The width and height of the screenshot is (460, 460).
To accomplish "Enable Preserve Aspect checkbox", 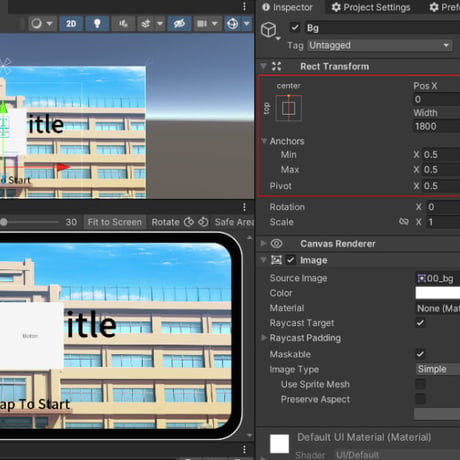I will click(x=420, y=399).
